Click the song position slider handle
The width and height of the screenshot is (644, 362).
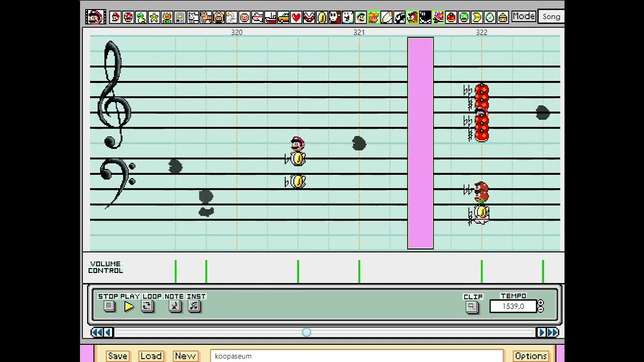click(306, 332)
